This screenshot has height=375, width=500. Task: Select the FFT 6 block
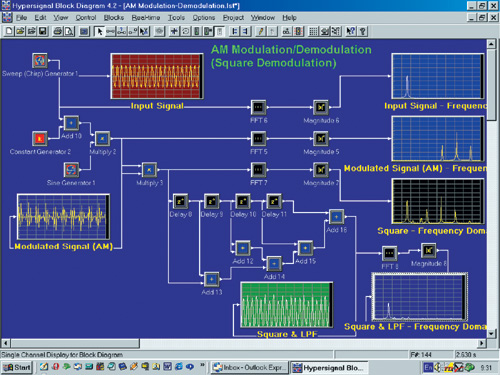(x=258, y=107)
